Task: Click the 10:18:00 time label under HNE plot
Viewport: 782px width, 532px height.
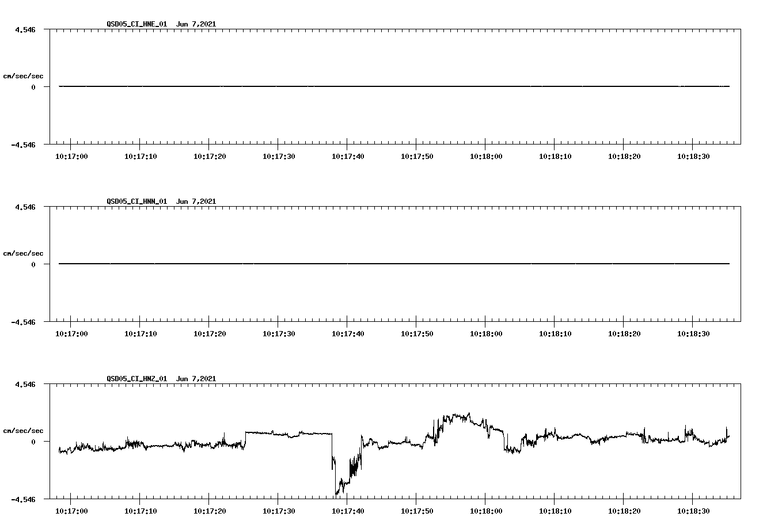Action: pyautogui.click(x=486, y=157)
